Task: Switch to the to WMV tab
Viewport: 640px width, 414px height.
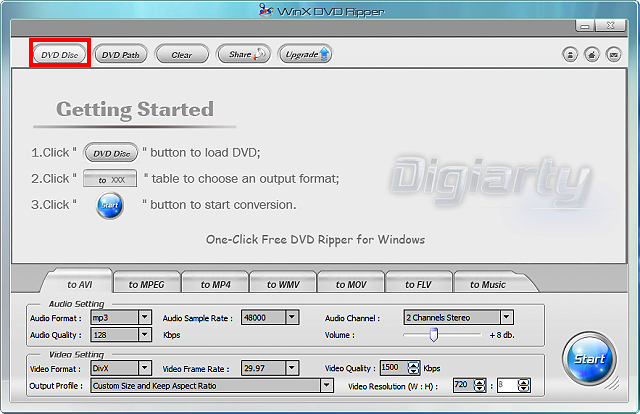Action: click(283, 284)
